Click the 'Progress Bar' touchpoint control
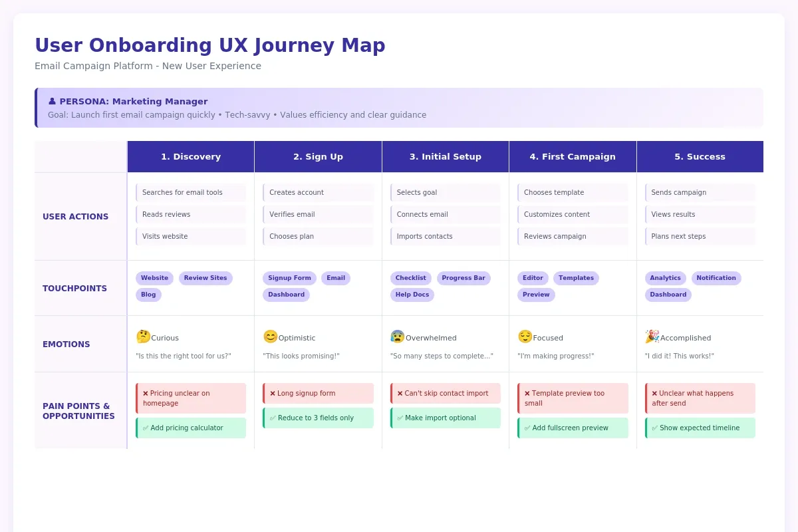The height and width of the screenshot is (532, 798). point(464,278)
